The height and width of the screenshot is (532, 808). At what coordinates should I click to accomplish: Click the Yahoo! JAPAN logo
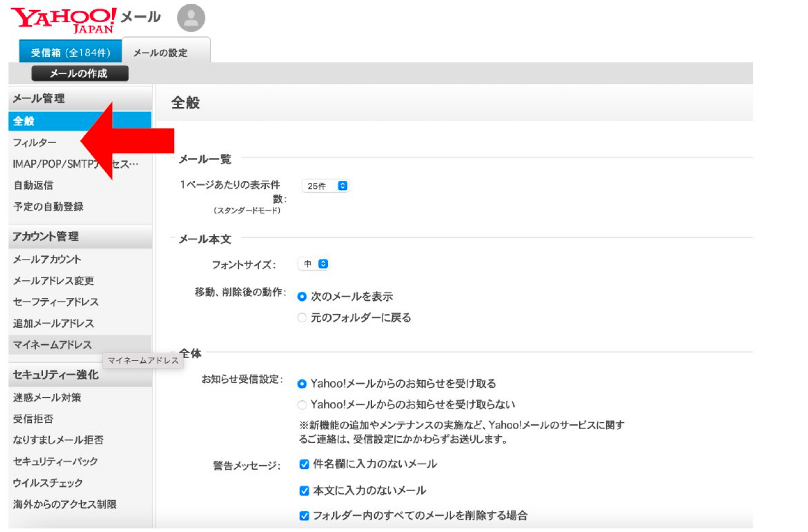point(64,21)
